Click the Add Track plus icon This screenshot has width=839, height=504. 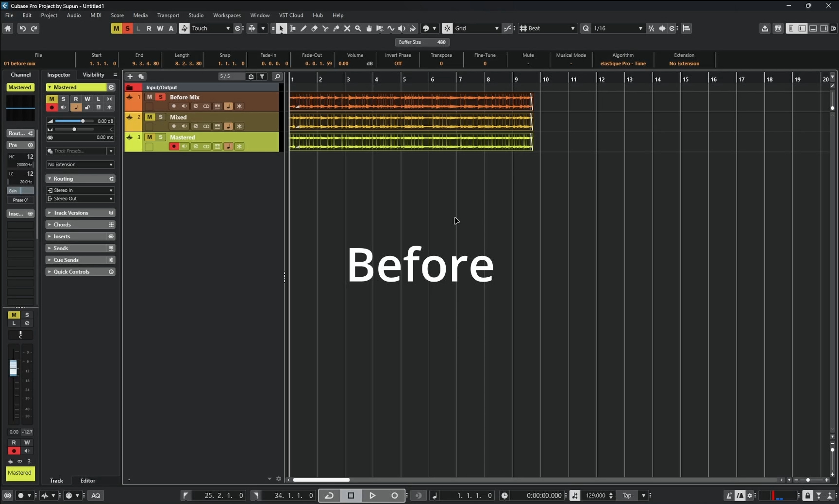(x=130, y=76)
